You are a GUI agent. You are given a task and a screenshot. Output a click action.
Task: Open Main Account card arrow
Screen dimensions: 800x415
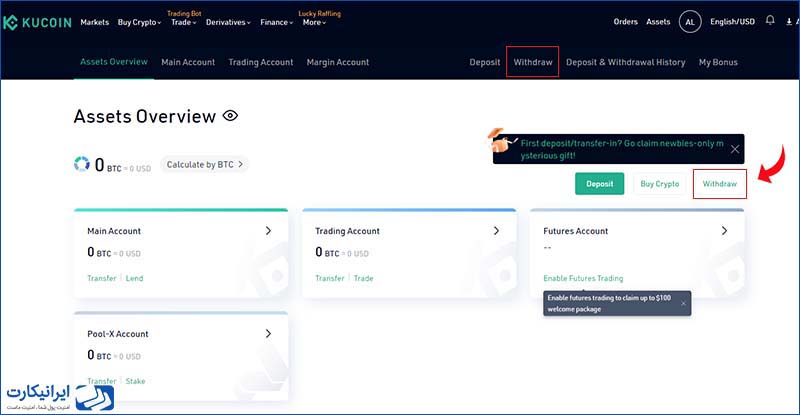tap(268, 231)
